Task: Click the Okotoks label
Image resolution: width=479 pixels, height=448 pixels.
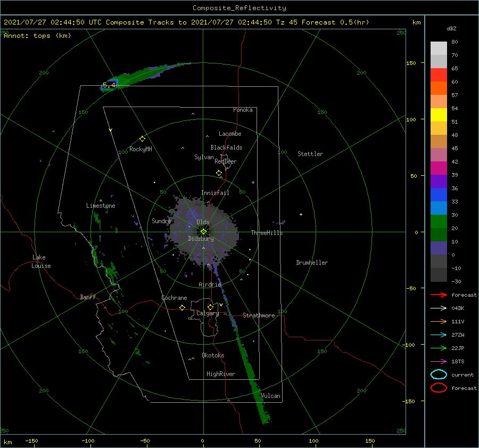Action: 213,355
